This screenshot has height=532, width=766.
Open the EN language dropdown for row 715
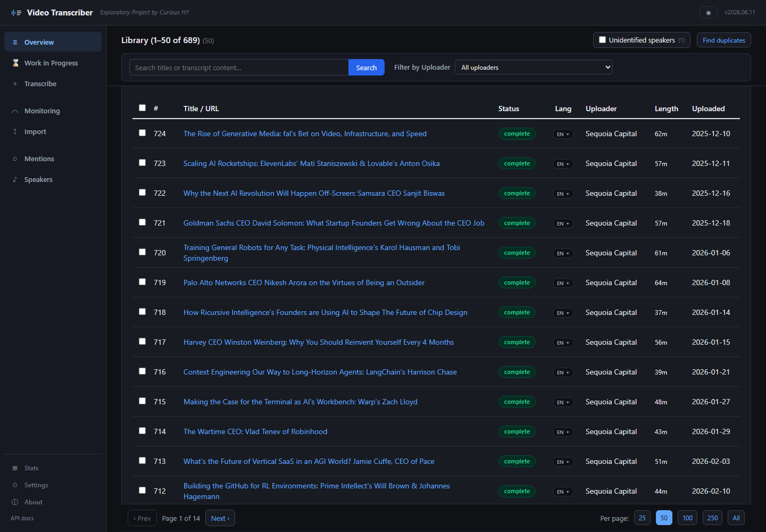click(563, 402)
